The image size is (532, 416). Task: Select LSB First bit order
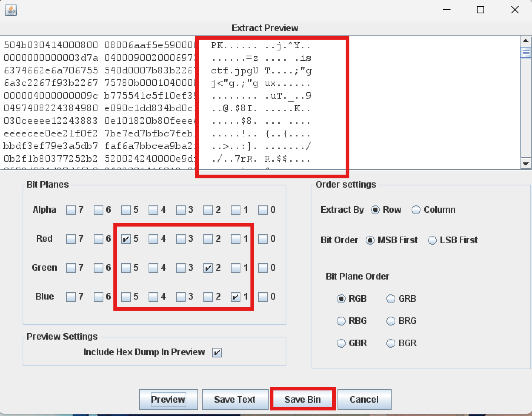[432, 240]
